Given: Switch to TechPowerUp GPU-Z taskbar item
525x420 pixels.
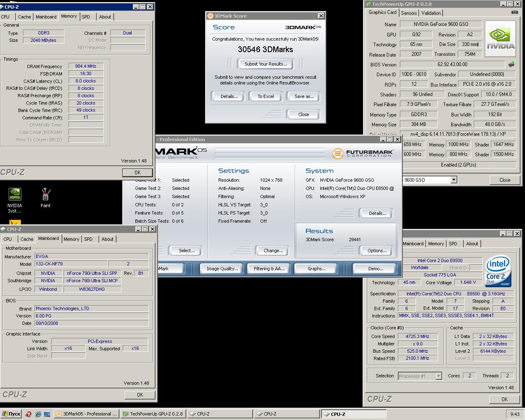Looking at the screenshot, I should 153,414.
